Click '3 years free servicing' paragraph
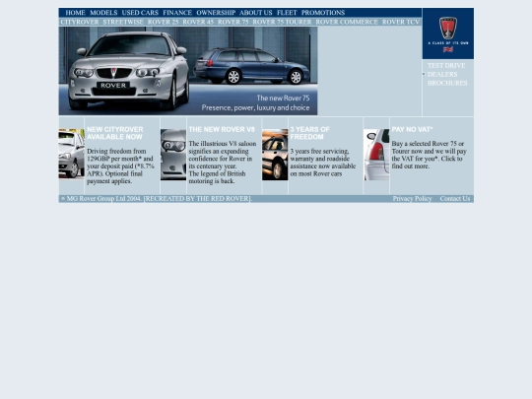This screenshot has height=399, width=532. pos(323,163)
